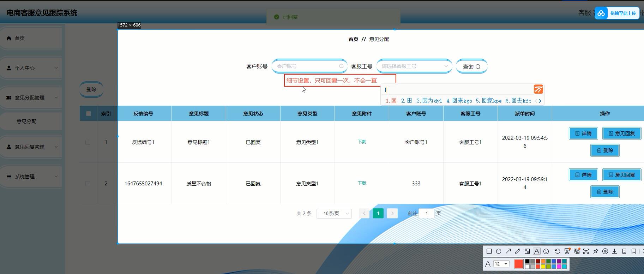Select the mosaic blur tool
This screenshot has height=274, width=644.
click(527, 251)
